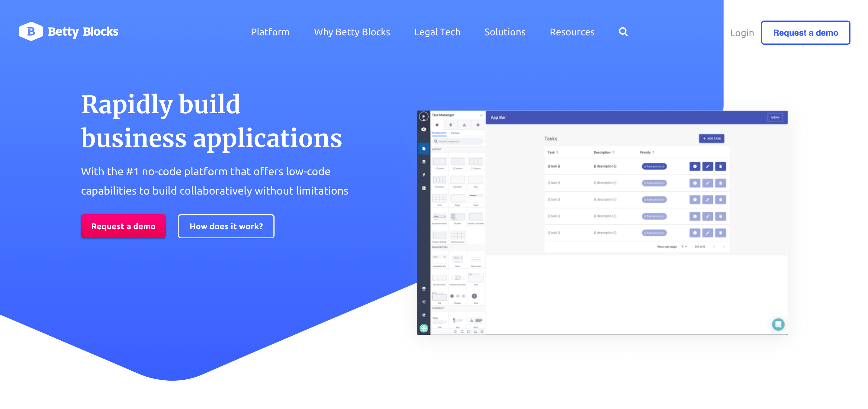Click the green globe icon at the sidebar bottom
This screenshot has height=409, width=868.
[423, 328]
